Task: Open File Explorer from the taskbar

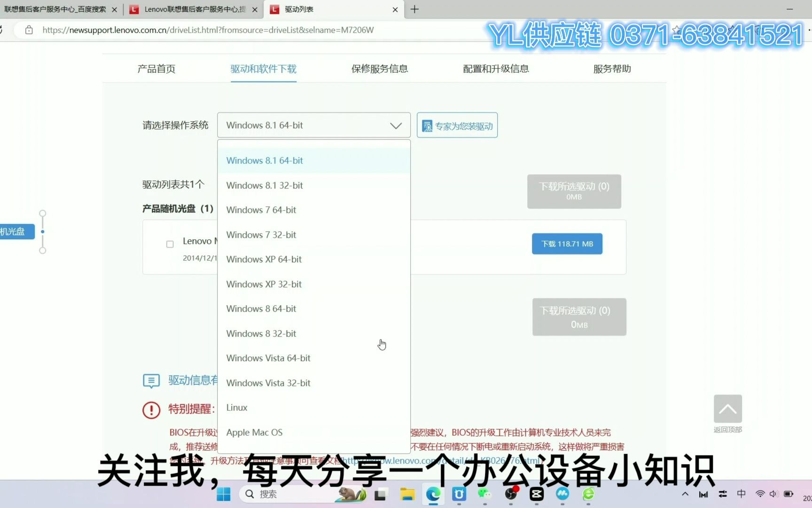Action: click(x=407, y=494)
